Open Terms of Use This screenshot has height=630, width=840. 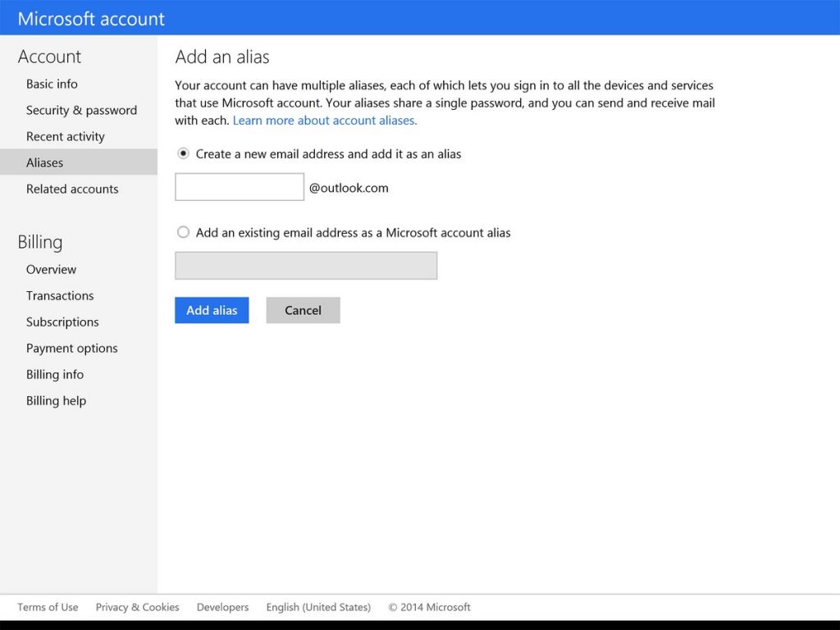coord(48,607)
